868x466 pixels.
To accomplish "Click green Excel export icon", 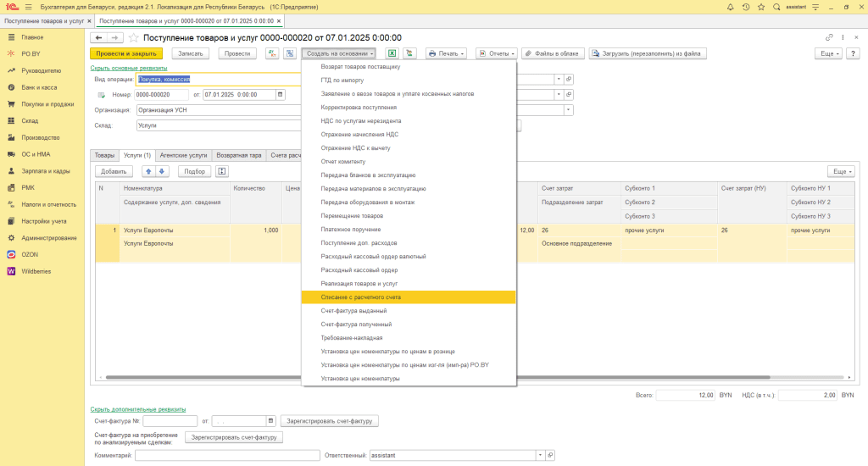I will pos(392,53).
